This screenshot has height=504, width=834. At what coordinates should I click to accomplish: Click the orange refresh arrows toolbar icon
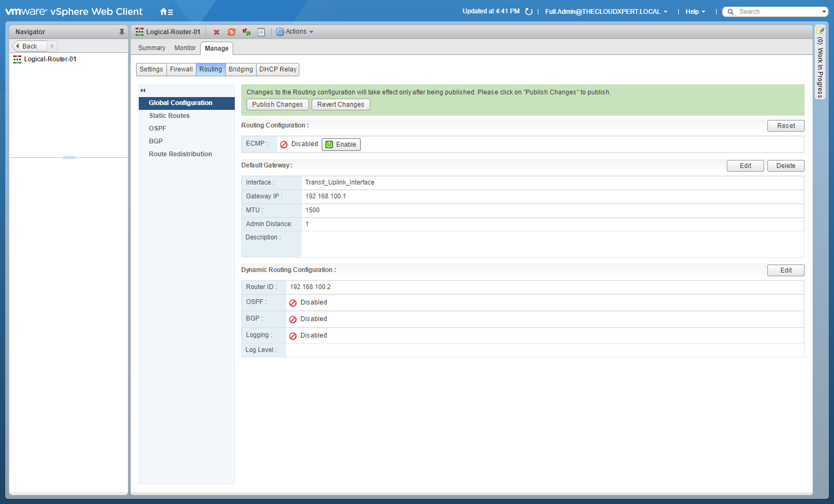[232, 32]
